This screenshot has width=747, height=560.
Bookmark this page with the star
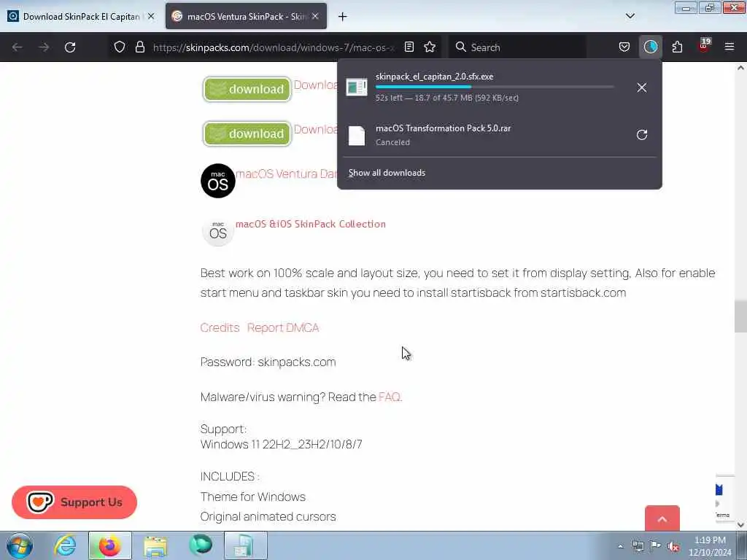tap(430, 47)
